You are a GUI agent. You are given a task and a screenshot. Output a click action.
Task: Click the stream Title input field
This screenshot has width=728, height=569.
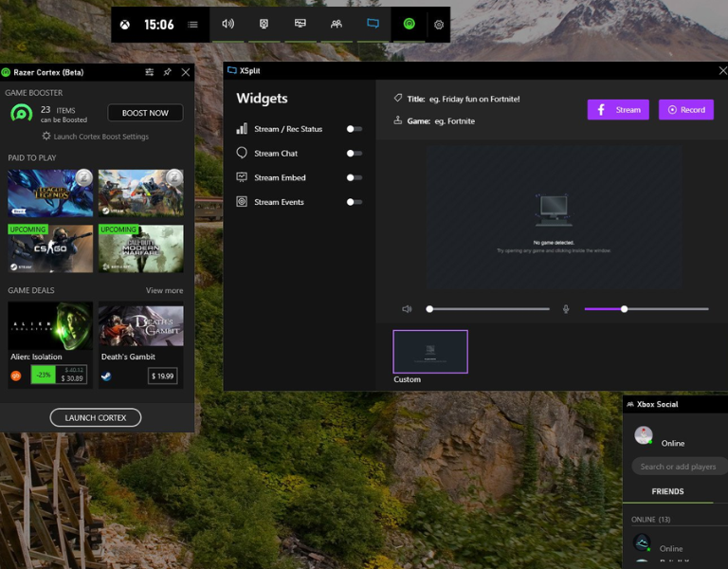point(475,99)
